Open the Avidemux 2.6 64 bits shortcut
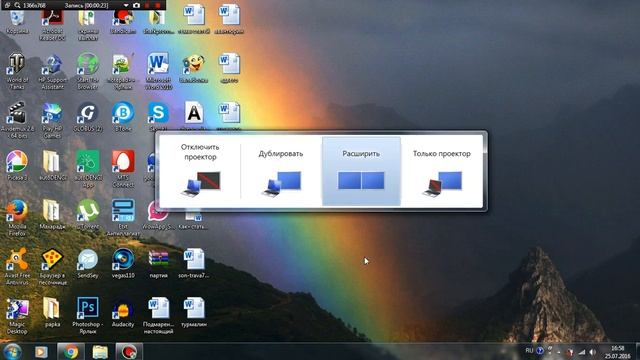640x360 pixels. click(x=17, y=120)
